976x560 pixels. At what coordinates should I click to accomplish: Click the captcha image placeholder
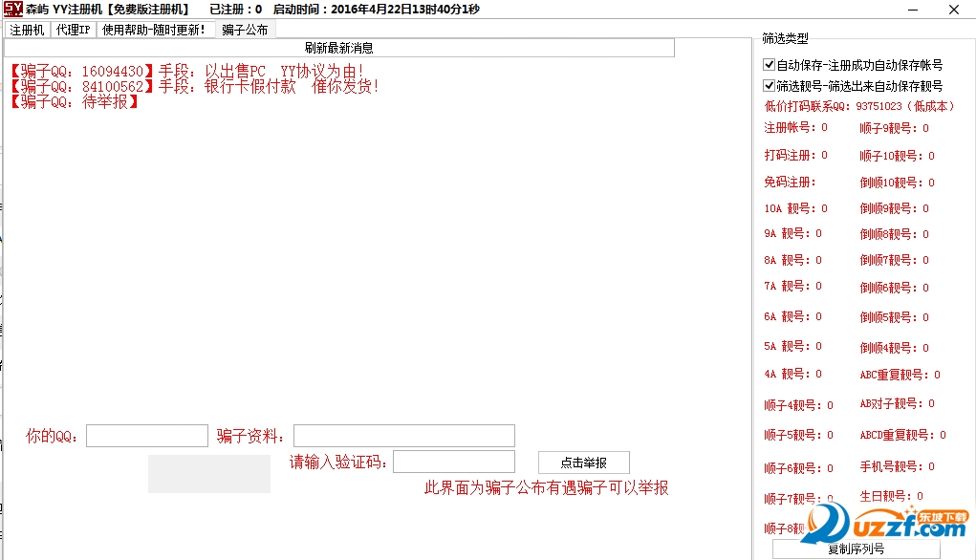pos(209,474)
